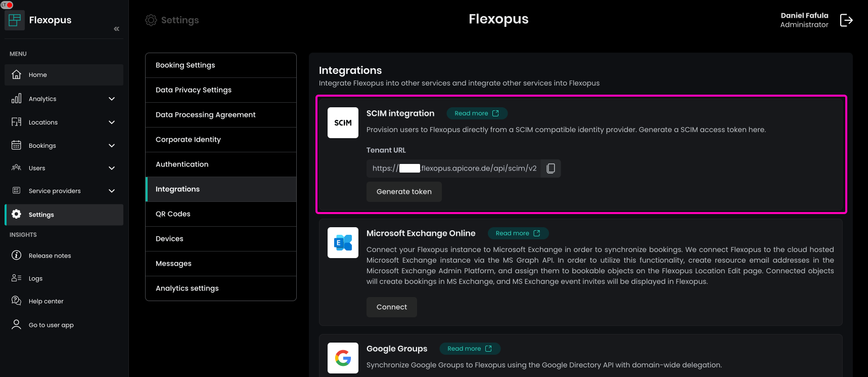Open the Help center
This screenshot has height=377, width=868.
point(46,301)
